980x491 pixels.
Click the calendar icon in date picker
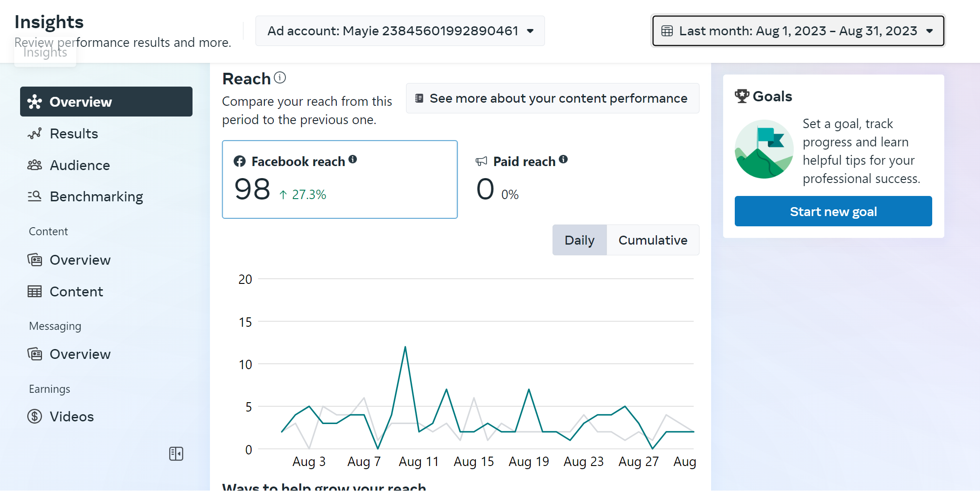tap(667, 31)
